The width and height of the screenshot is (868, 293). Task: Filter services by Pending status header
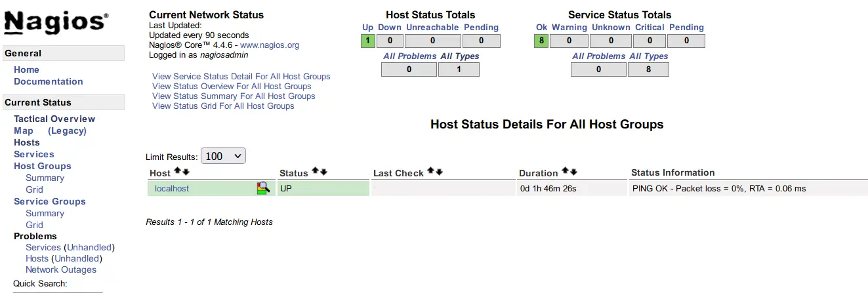(686, 28)
